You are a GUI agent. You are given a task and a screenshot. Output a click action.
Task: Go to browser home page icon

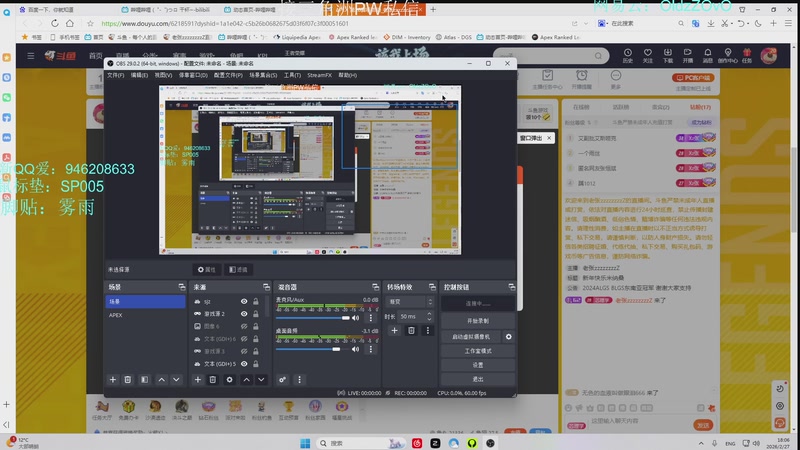[70, 23]
